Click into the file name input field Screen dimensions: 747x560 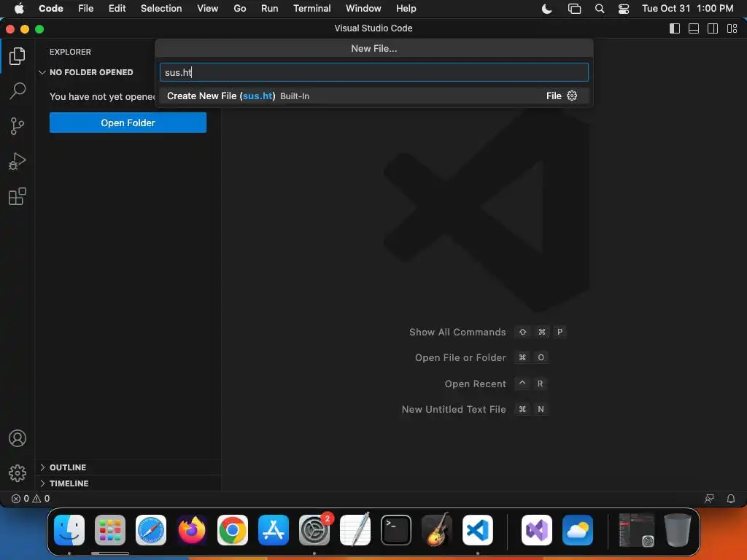tap(373, 72)
